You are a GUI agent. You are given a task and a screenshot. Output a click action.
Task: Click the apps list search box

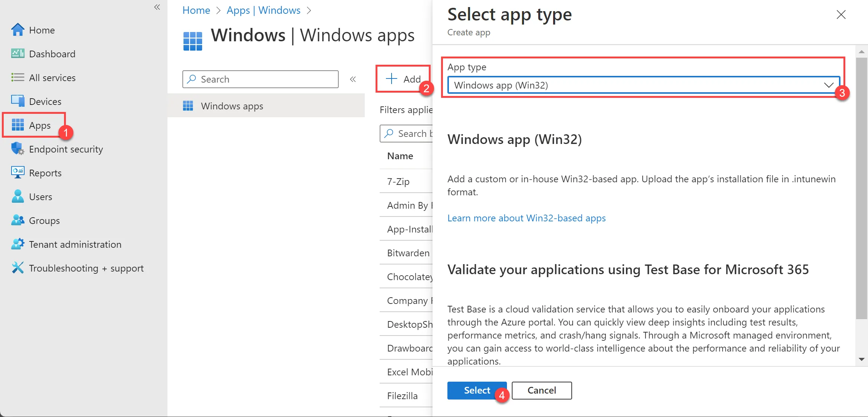coord(406,134)
